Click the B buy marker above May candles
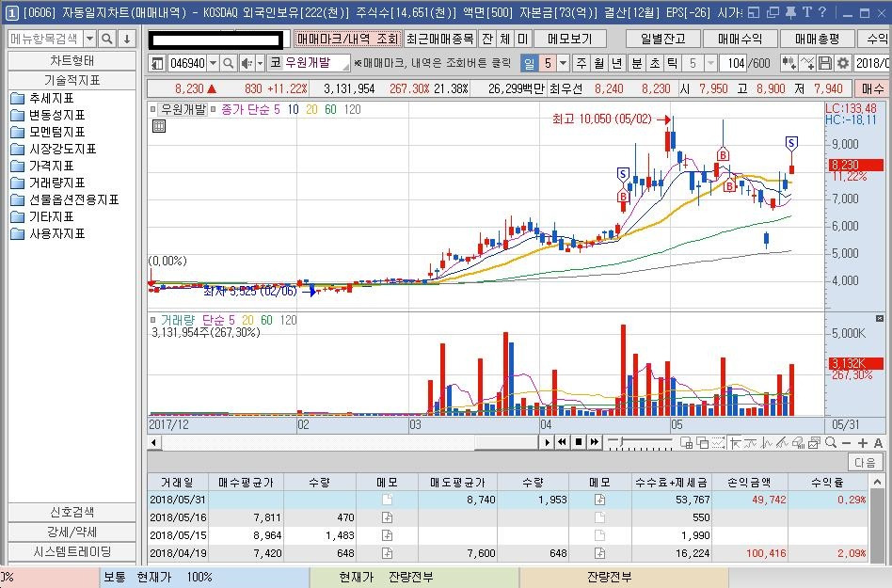The width and height of the screenshot is (892, 588). pos(723,154)
